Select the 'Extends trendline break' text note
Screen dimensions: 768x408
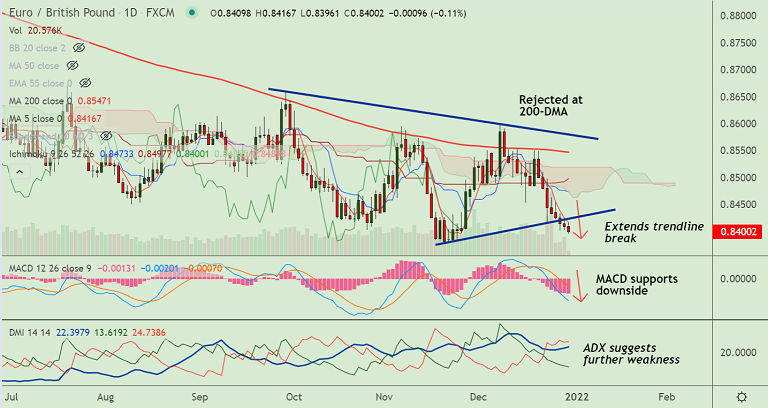pyautogui.click(x=654, y=232)
